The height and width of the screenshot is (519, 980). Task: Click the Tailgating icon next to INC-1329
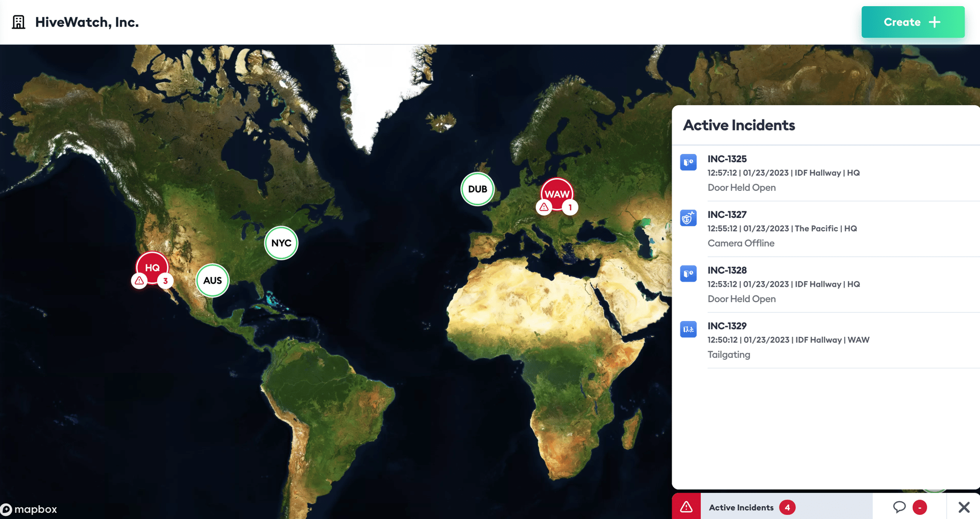pyautogui.click(x=688, y=329)
